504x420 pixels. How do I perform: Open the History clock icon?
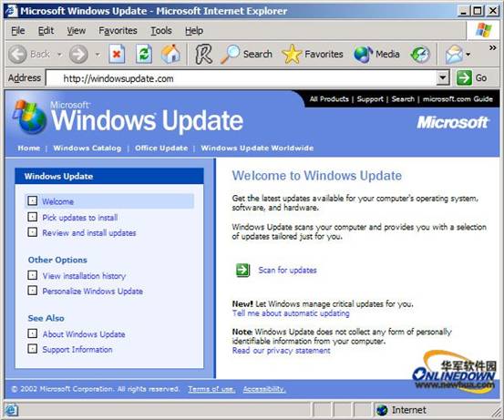coord(420,54)
